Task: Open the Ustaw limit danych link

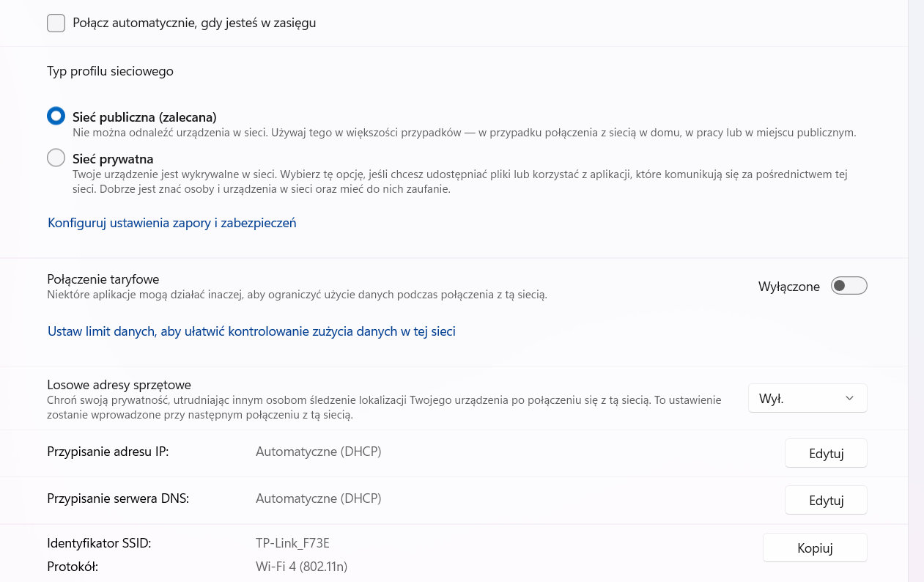Action: tap(251, 331)
